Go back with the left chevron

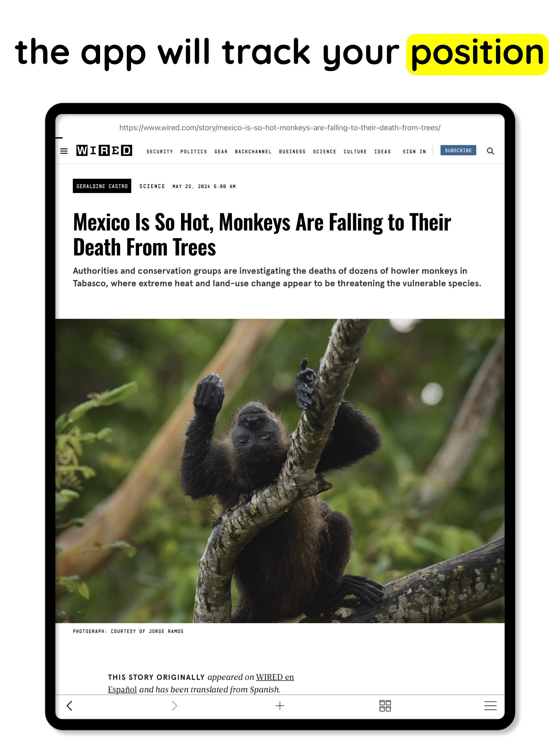[x=69, y=705]
